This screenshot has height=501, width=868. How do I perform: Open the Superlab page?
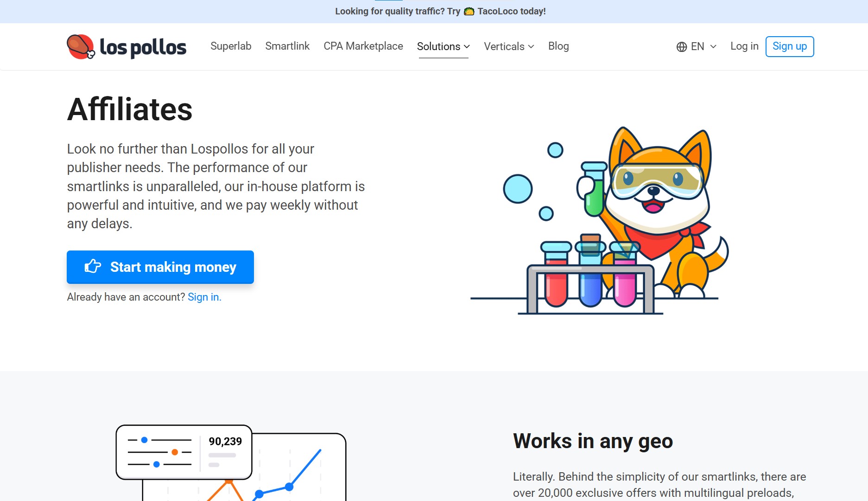tap(231, 46)
